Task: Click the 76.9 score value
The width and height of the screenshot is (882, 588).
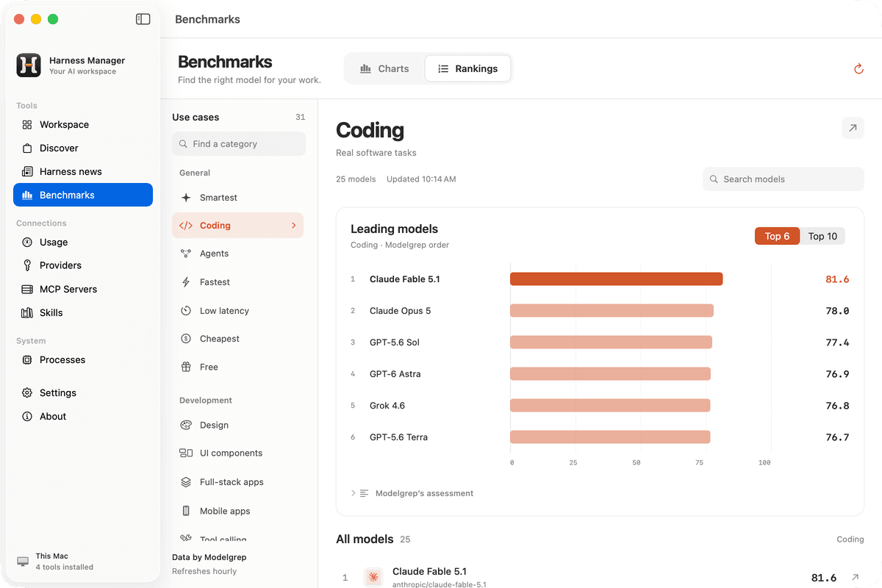Action: coord(837,374)
